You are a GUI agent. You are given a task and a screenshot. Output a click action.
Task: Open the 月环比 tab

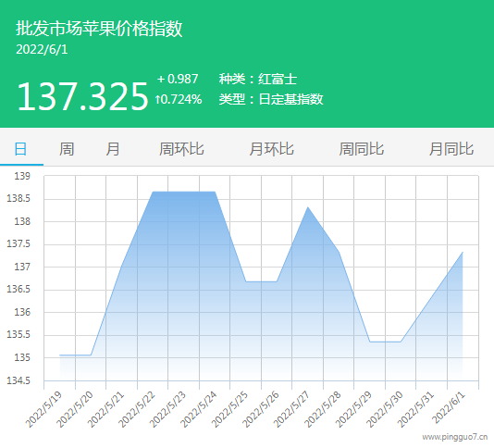(x=271, y=149)
